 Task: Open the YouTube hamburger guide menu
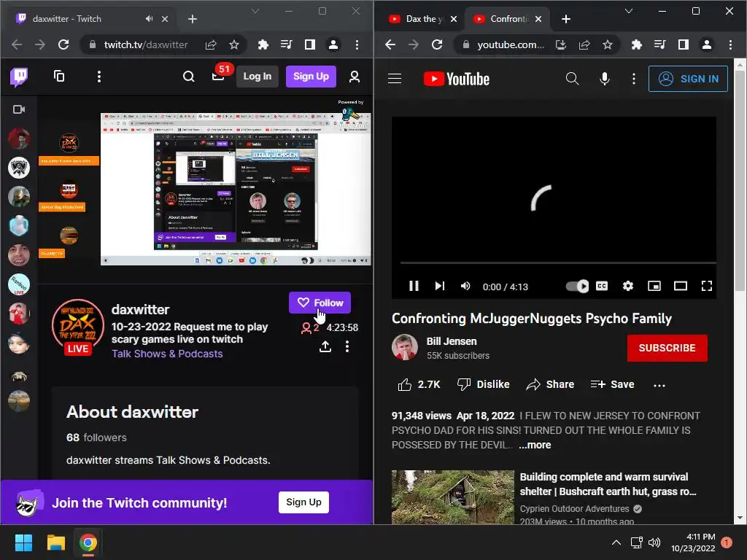click(395, 79)
